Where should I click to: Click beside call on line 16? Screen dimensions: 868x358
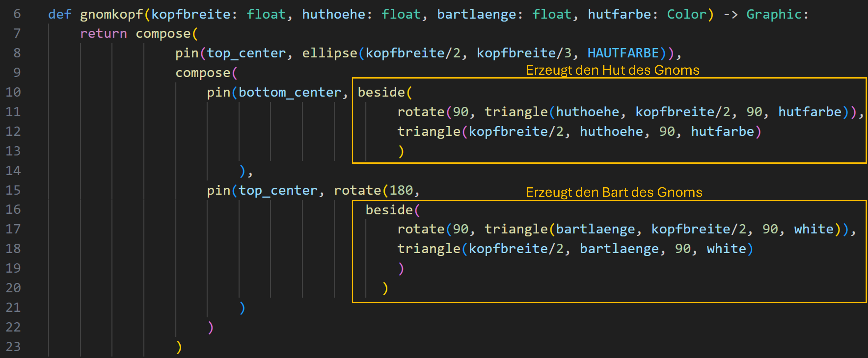[x=389, y=210]
